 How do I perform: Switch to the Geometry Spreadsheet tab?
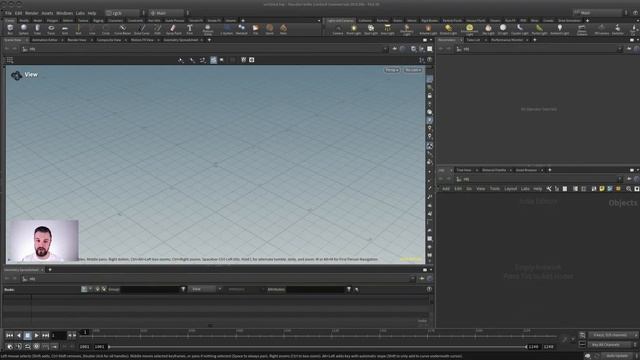click(x=180, y=40)
